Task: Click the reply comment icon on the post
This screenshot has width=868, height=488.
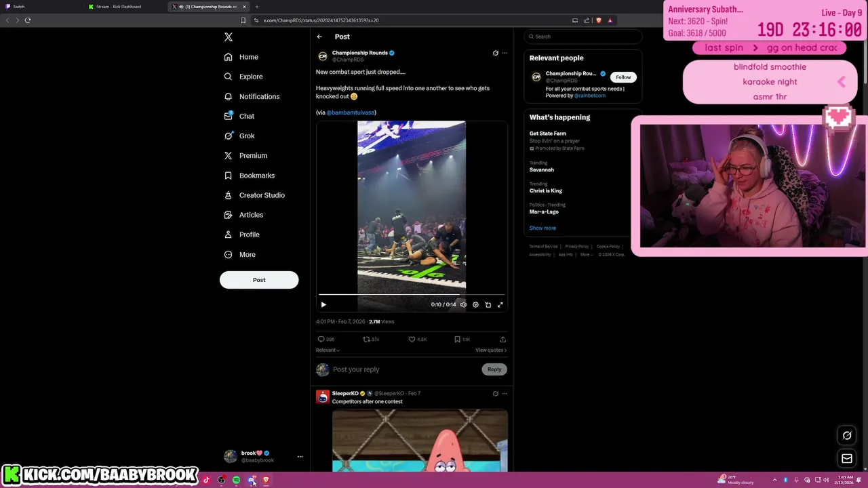Action: click(321, 340)
